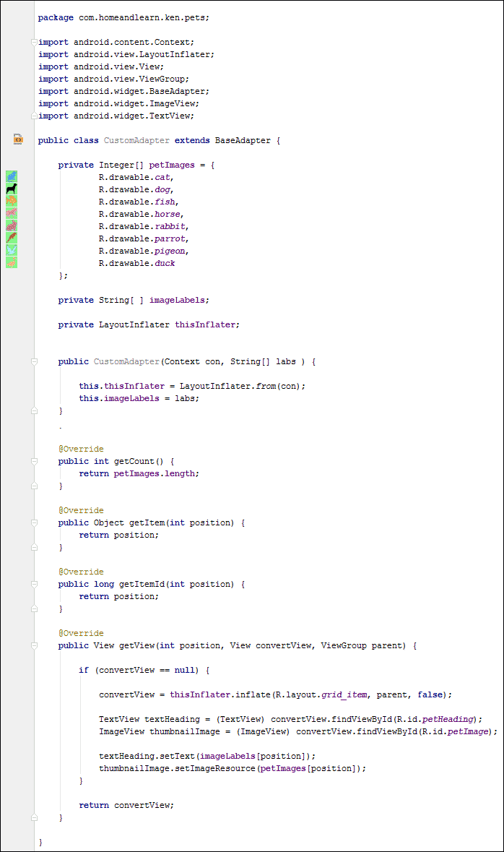Image resolution: width=504 pixels, height=852 pixels.
Task: Click petImages.length in return statement
Action: click(155, 473)
